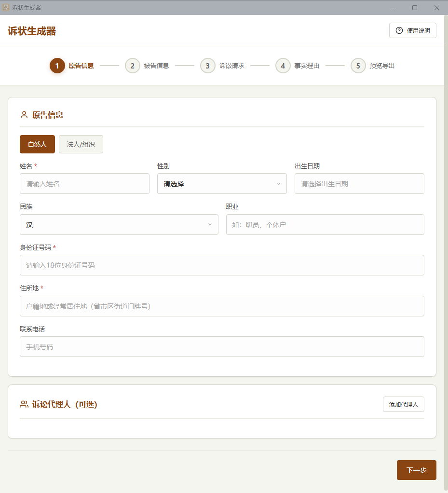Select 自然人 plaintiff type
448x493 pixels.
tap(37, 144)
